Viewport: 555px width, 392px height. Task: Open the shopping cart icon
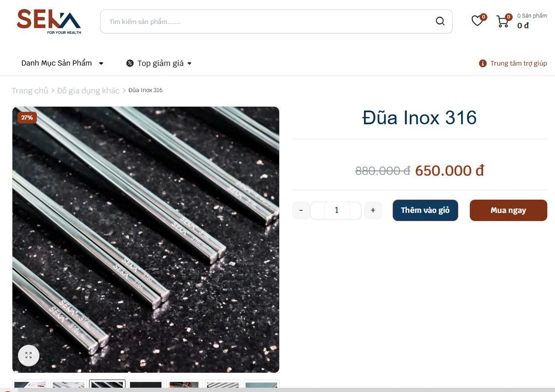click(x=502, y=21)
